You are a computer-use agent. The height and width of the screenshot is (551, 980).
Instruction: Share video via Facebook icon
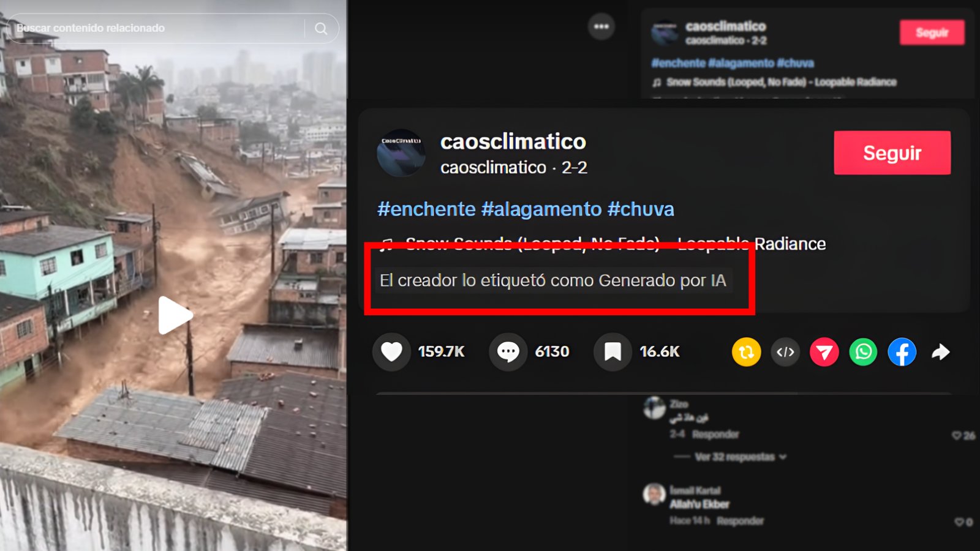(902, 352)
